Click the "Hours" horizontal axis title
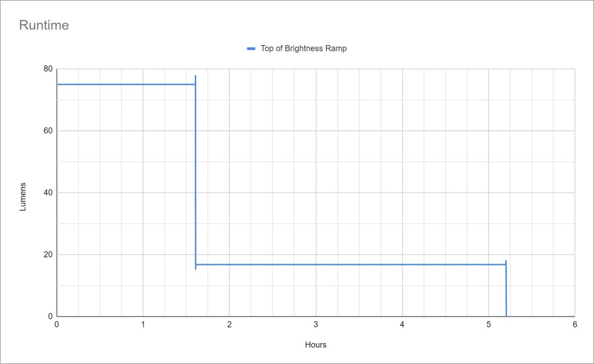This screenshot has width=594, height=364. coord(316,345)
